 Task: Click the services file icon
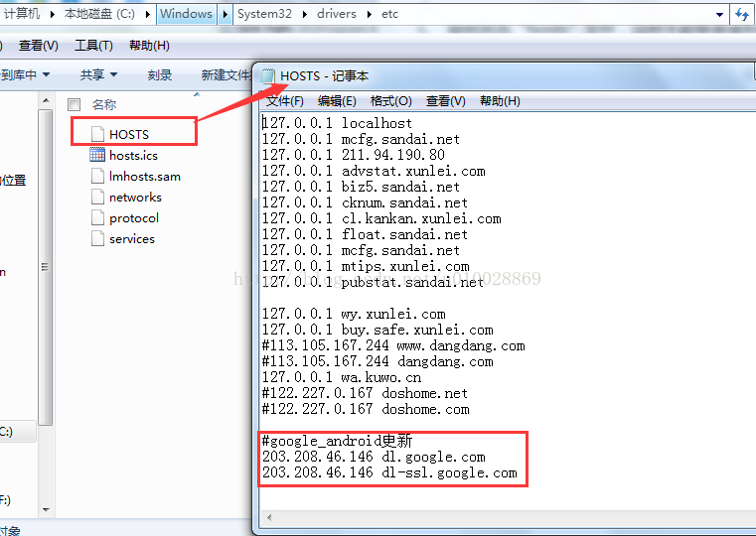coord(98,238)
